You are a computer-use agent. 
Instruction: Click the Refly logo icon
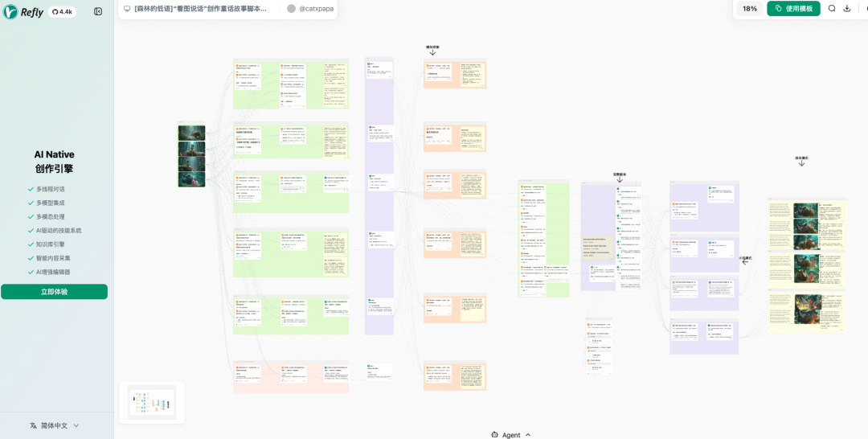click(x=10, y=11)
